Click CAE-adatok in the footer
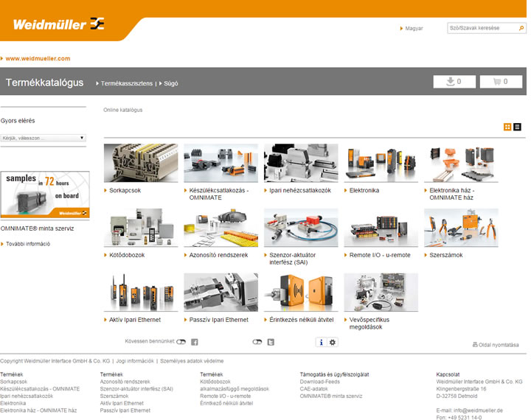The width and height of the screenshot is (531, 420). pos(314,389)
